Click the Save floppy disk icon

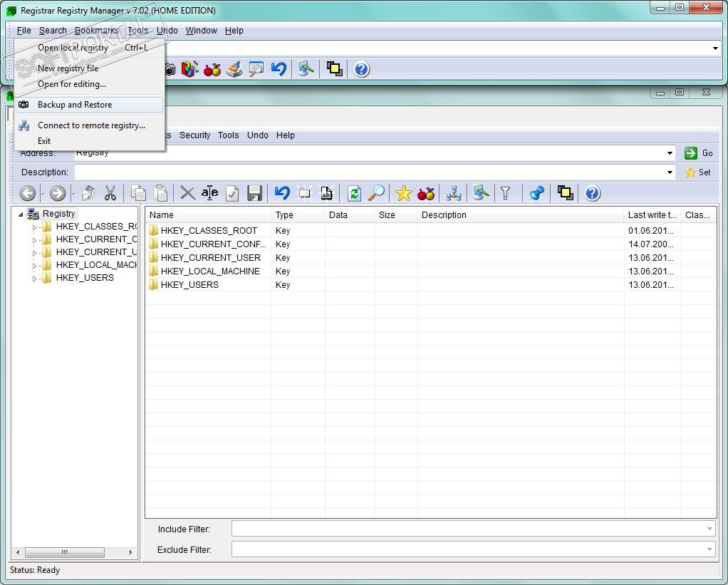[254, 193]
